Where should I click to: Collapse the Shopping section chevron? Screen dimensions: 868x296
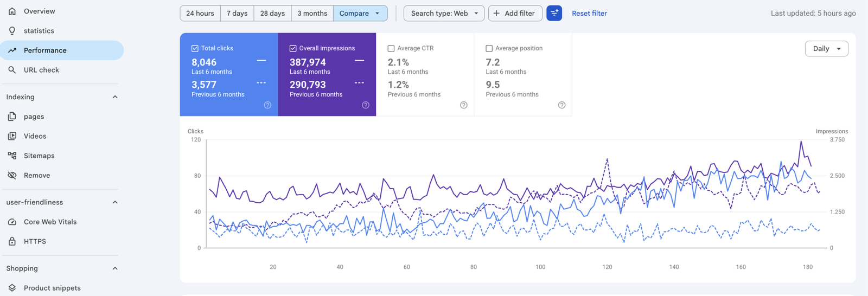(x=115, y=268)
